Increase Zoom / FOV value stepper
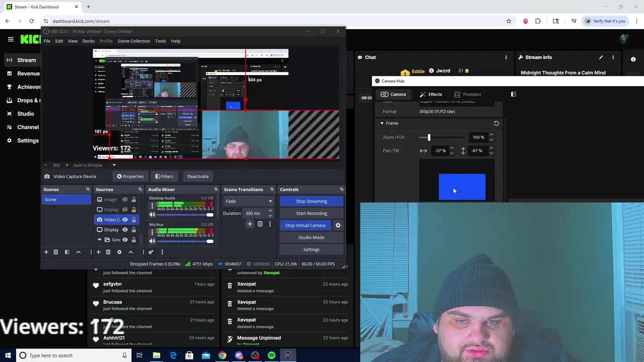 pos(491,135)
